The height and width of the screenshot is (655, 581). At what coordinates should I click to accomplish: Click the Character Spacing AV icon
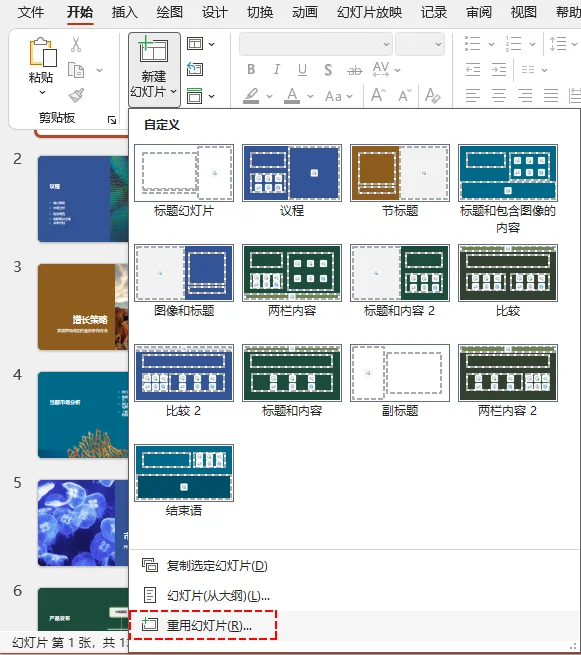381,69
